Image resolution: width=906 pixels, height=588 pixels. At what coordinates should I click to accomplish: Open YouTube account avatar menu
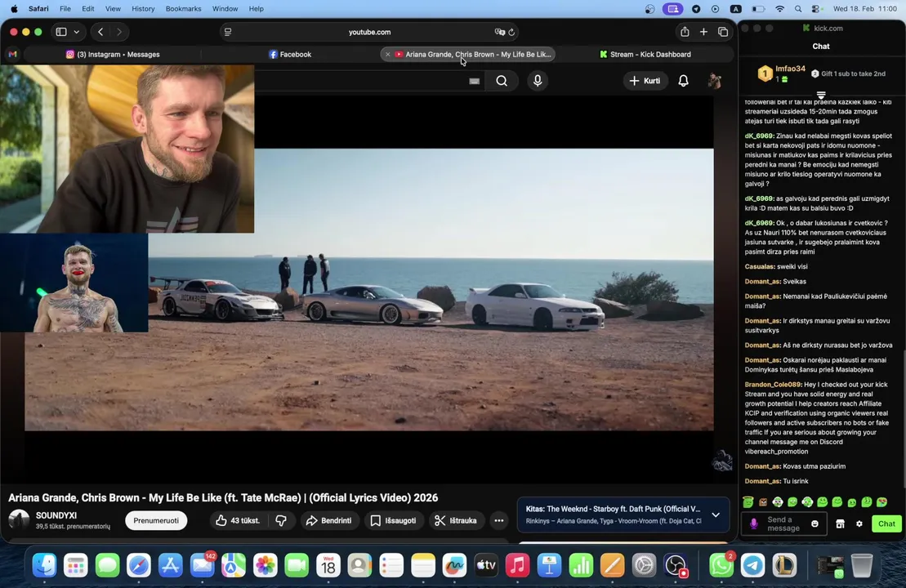(x=714, y=81)
